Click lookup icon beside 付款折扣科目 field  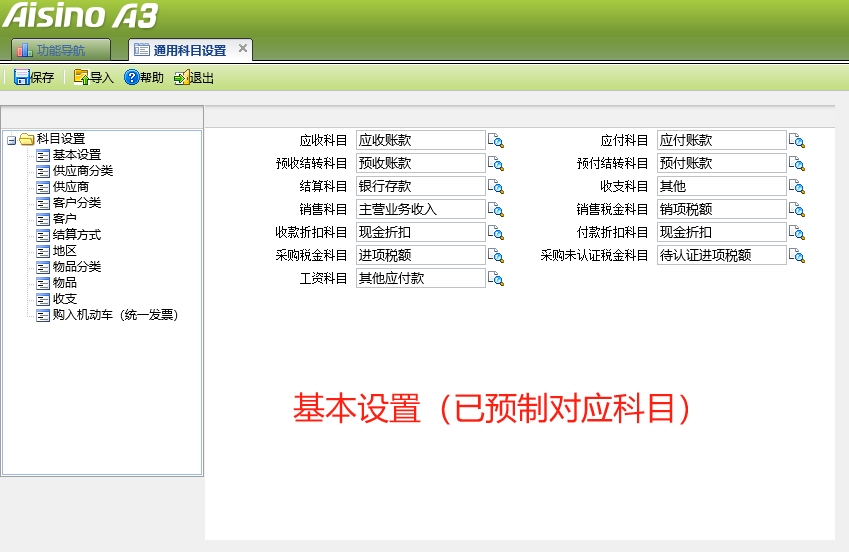[797, 232]
